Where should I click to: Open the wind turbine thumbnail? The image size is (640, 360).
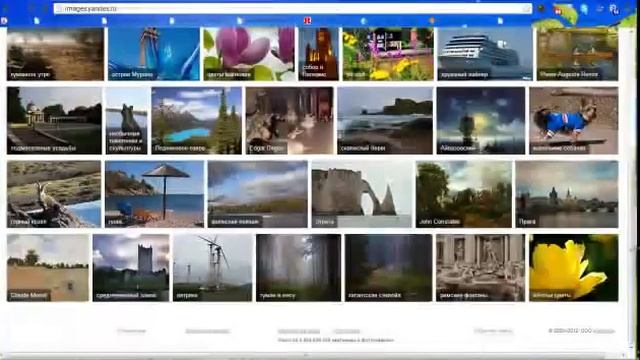tap(212, 268)
